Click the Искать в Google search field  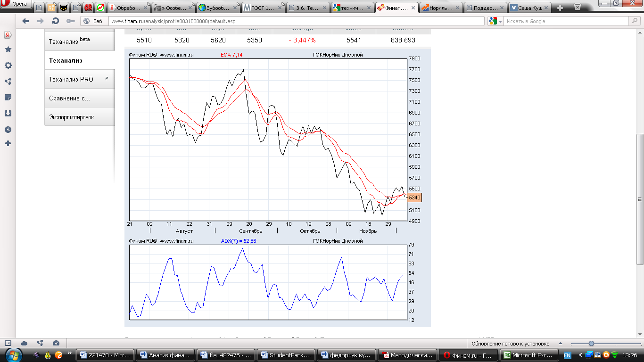coord(567,21)
